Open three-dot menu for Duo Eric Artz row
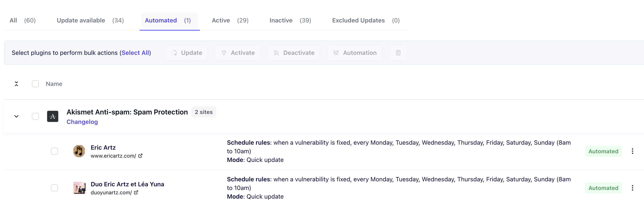This screenshot has height=212, width=644. point(632,188)
